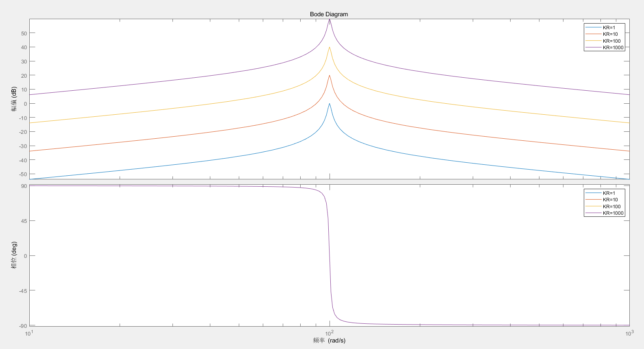Click the 频率 (rad/s) x-axis label
The height and width of the screenshot is (349, 644).
click(329, 340)
